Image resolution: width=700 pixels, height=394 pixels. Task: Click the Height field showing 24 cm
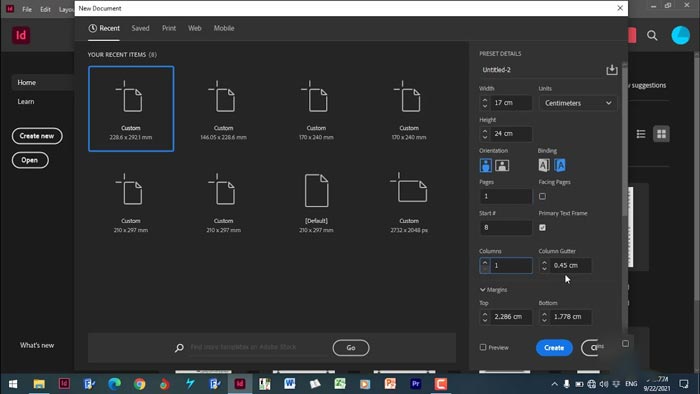(x=511, y=134)
